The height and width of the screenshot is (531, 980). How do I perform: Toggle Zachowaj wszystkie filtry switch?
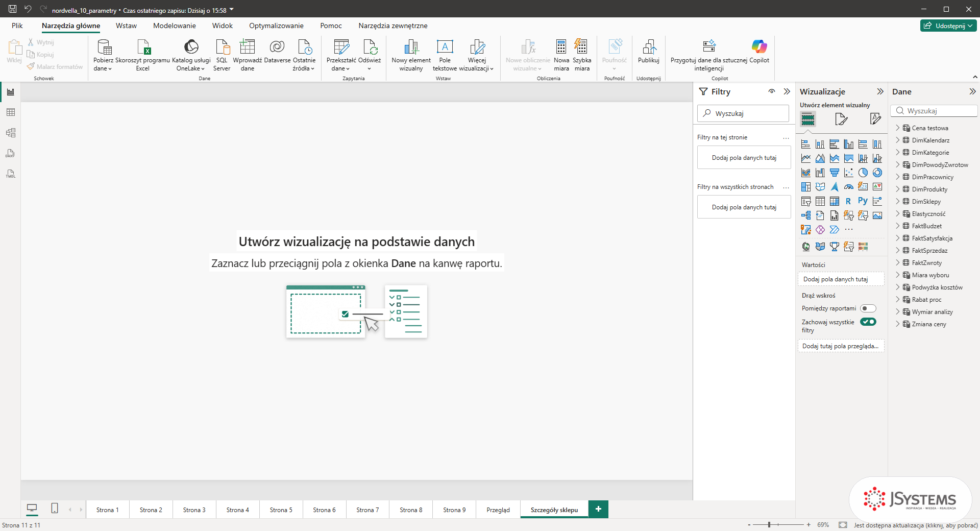pos(868,322)
